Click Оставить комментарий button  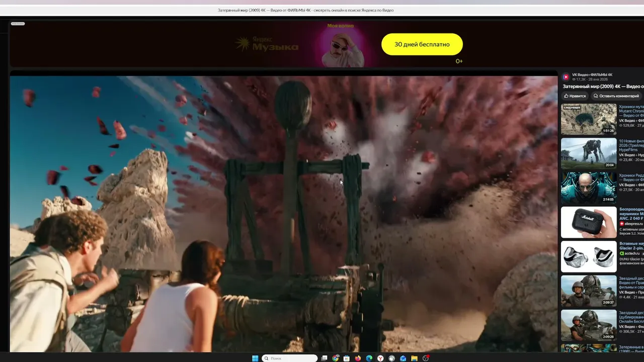[x=616, y=96]
